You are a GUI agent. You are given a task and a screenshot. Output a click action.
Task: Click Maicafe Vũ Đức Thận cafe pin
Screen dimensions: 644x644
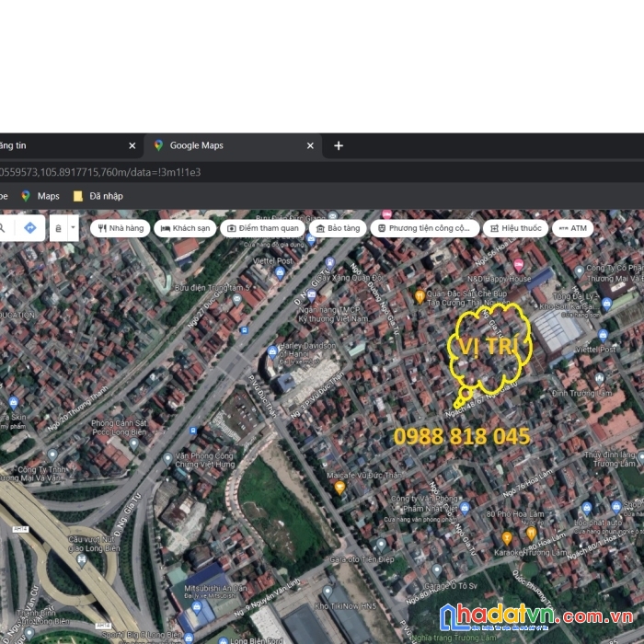339,488
